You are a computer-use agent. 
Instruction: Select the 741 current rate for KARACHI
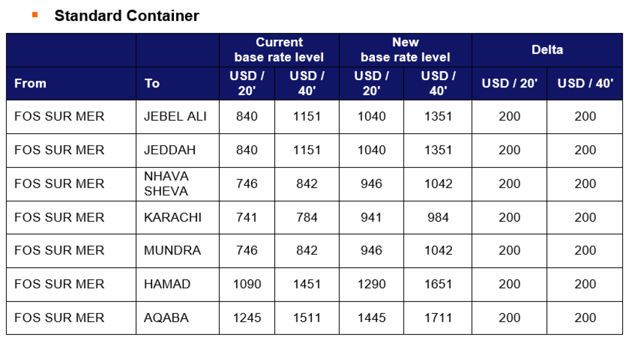click(x=247, y=217)
